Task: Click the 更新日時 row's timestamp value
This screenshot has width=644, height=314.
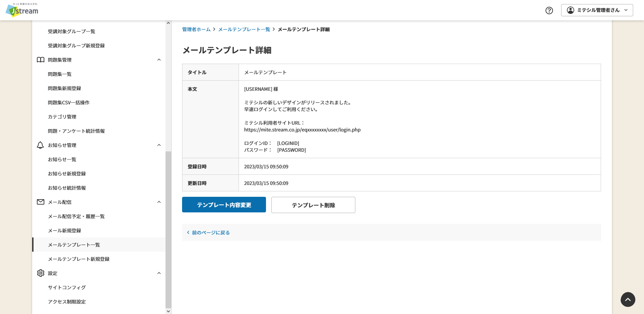Action: point(266,183)
